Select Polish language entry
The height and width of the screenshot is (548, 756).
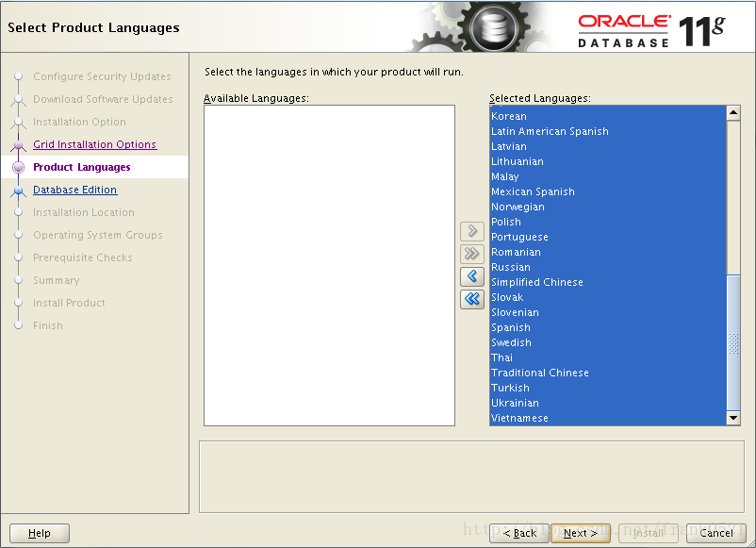point(608,222)
